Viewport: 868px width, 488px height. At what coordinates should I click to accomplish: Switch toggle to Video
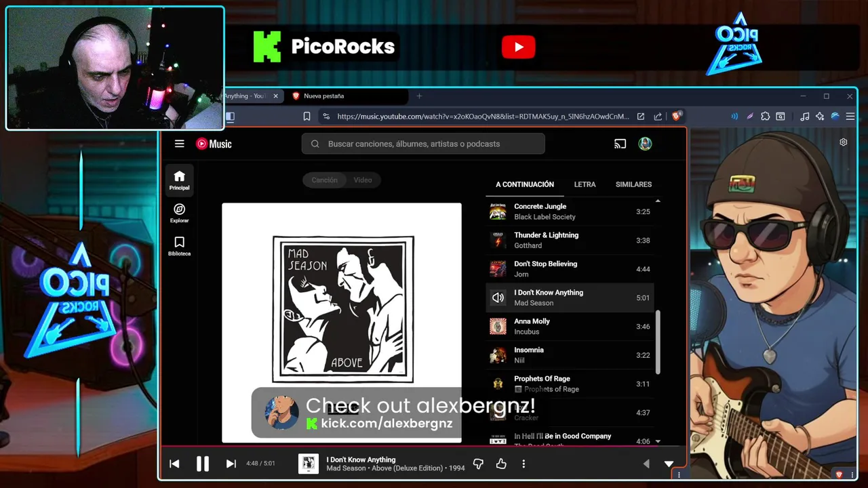click(363, 180)
